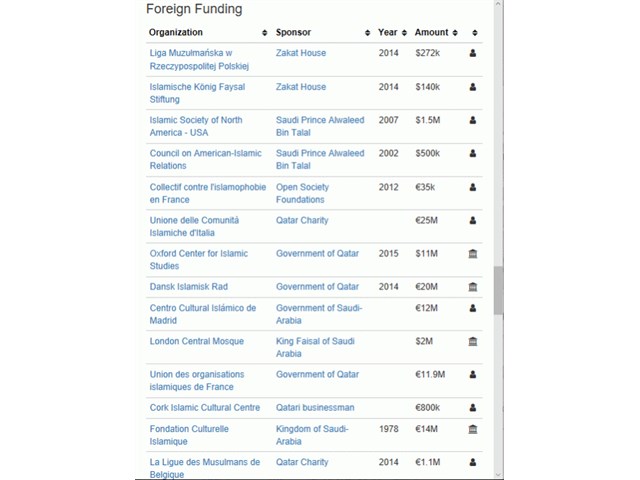Open London Central Mosque link
Image resolution: width=640 pixels, height=480 pixels.
pyautogui.click(x=196, y=341)
